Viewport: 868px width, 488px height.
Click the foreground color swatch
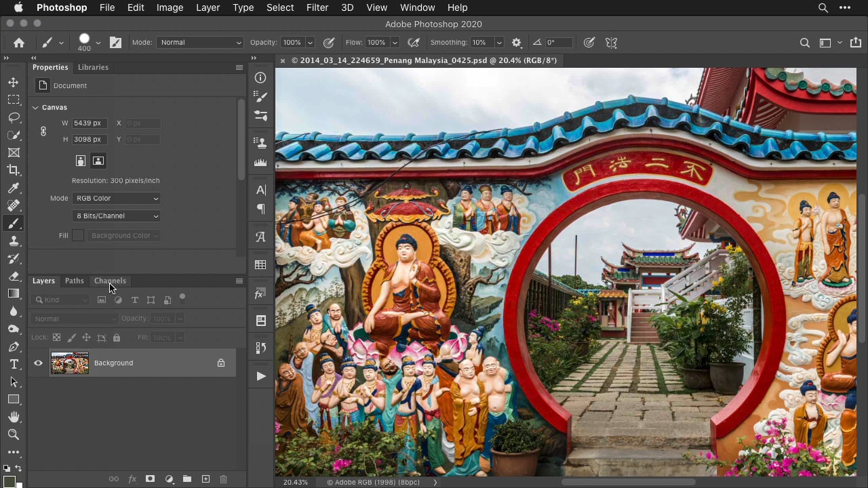(9, 481)
